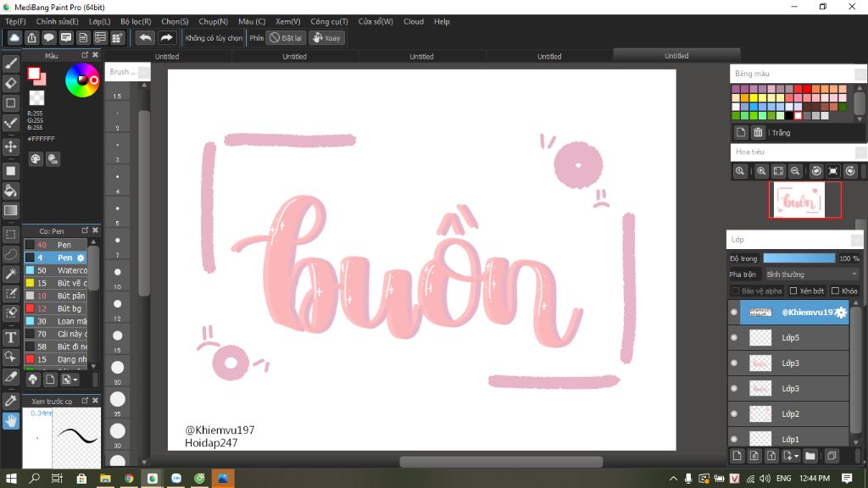Open settings gear of Pen 4 brush

(81, 258)
